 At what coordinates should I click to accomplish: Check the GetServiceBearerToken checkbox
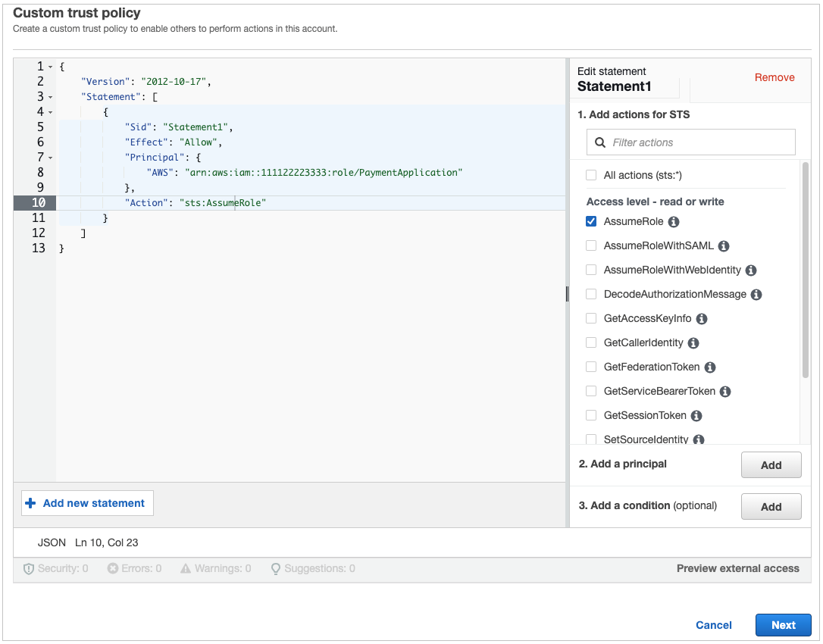[591, 392]
